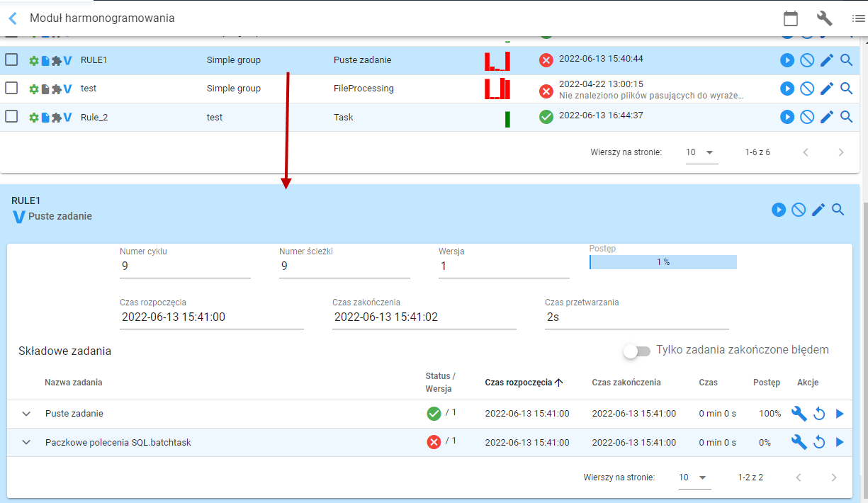The image size is (868, 503).
Task: Edit the test rule with pencil icon
Action: [x=826, y=89]
